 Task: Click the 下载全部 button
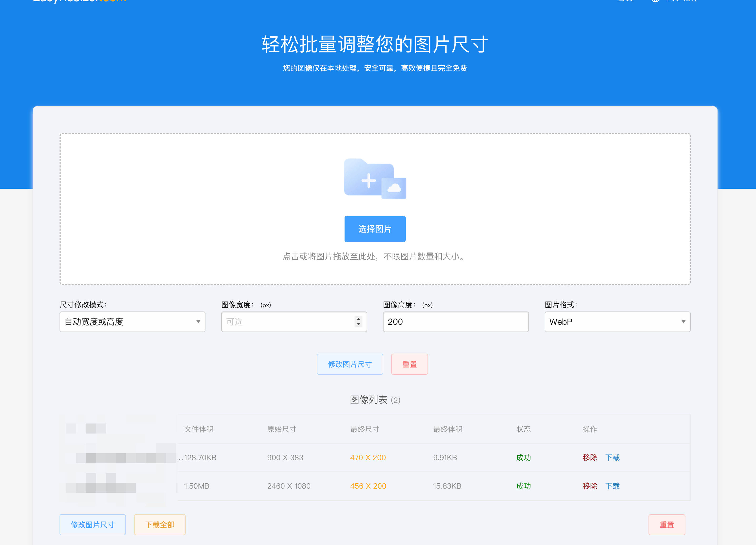(x=160, y=524)
